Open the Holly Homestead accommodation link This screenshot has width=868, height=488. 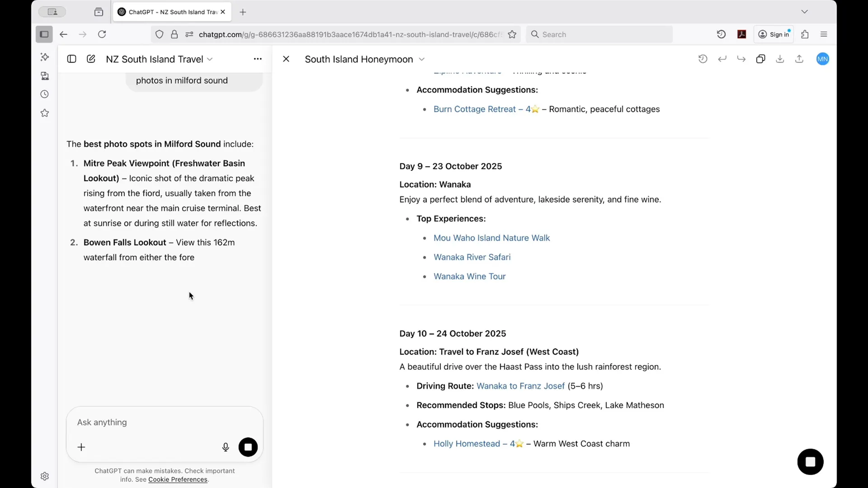(x=478, y=444)
